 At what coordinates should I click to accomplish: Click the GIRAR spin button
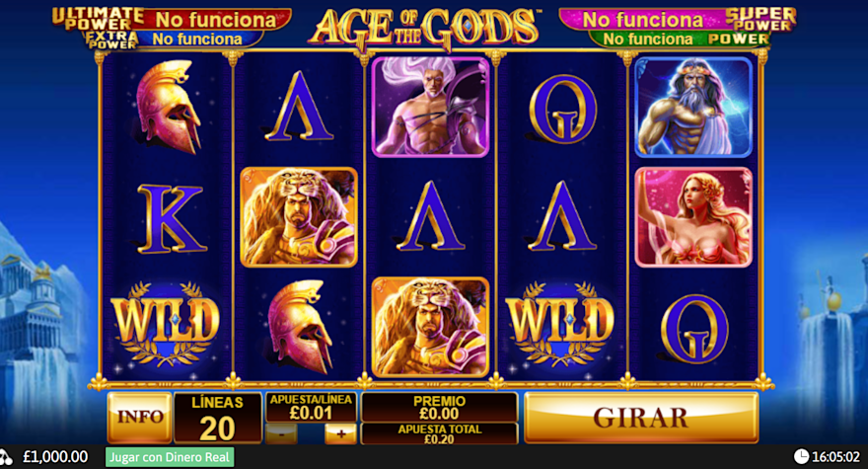click(x=641, y=418)
